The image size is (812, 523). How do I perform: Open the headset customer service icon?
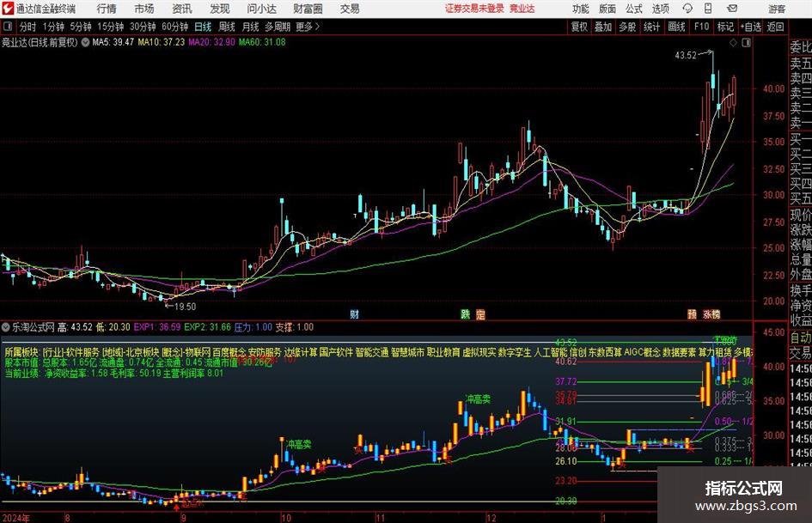pyautogui.click(x=687, y=9)
